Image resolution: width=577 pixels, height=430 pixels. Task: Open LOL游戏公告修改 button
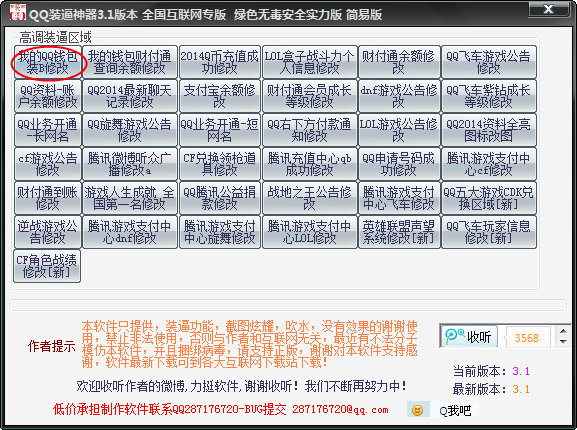click(399, 130)
